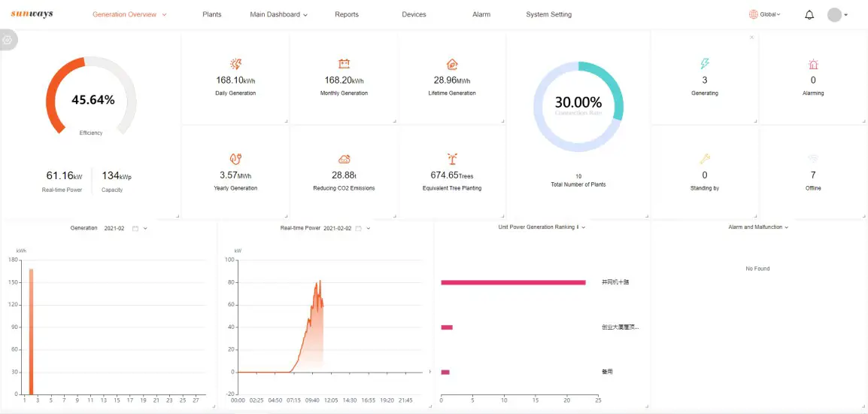The image size is (868, 414).
Task: Click the 创业大厦屋顶 ranking bar
Action: tap(447, 327)
